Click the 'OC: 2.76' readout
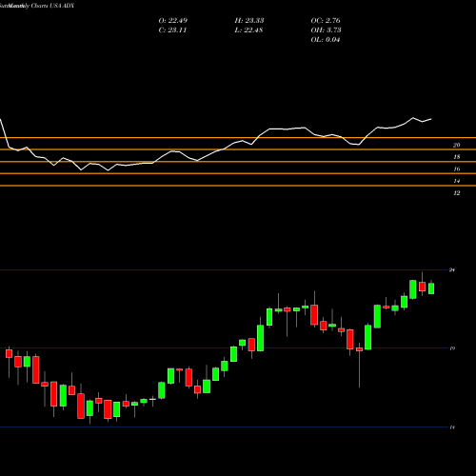Image resolution: width=476 pixels, height=476 pixels. 326,21
